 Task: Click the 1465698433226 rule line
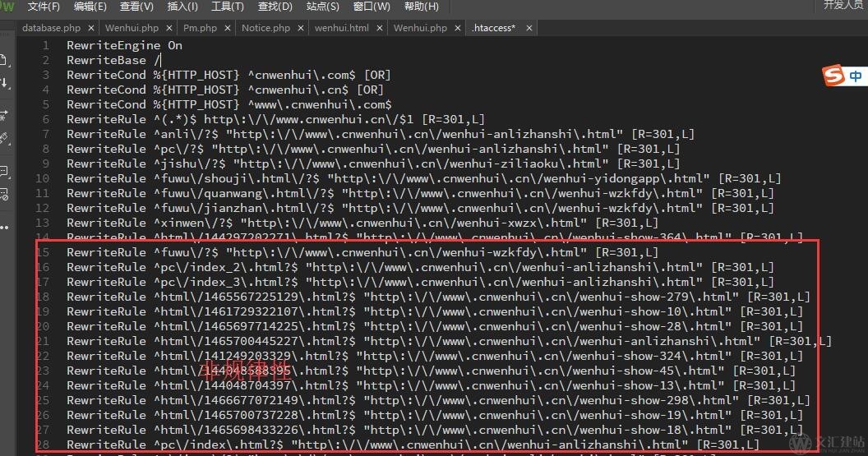coord(435,430)
